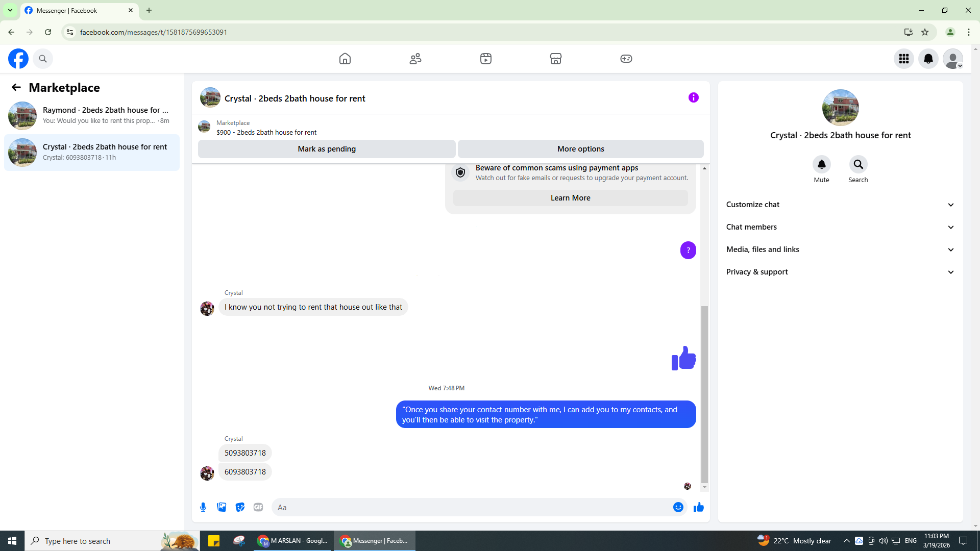Open the Notifications bell in top bar
This screenshot has width=980, height=551.
[928, 59]
